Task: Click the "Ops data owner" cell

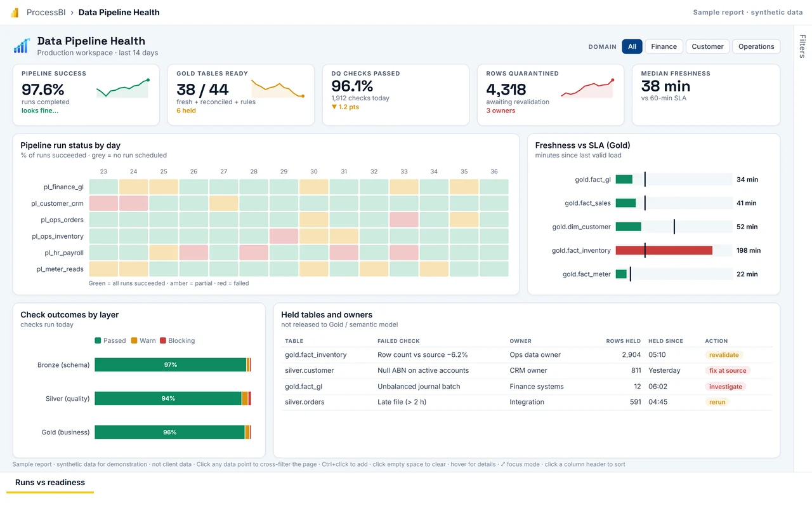Action: click(x=535, y=355)
